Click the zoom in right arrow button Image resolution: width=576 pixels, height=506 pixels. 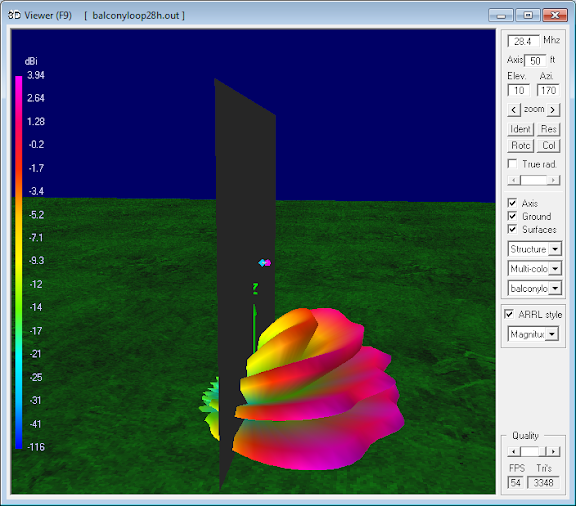click(553, 110)
